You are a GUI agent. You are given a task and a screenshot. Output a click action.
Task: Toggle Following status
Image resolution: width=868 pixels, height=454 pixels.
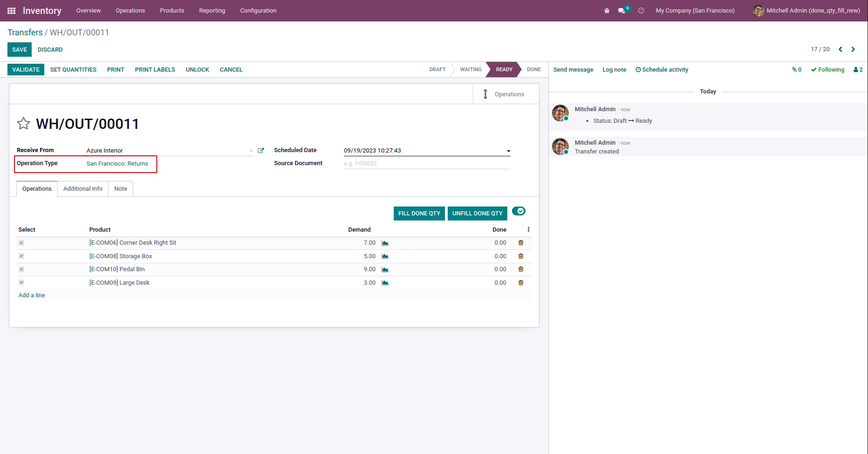828,70
